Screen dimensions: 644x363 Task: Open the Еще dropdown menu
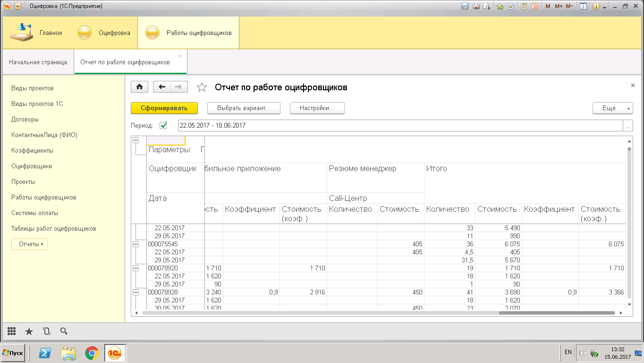[x=612, y=108]
